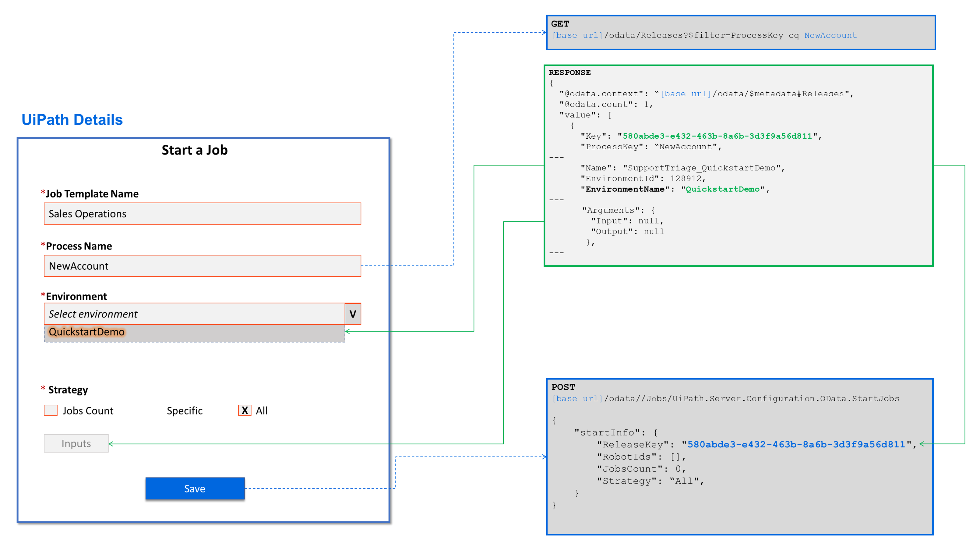Select the Specific strategy option

(185, 410)
